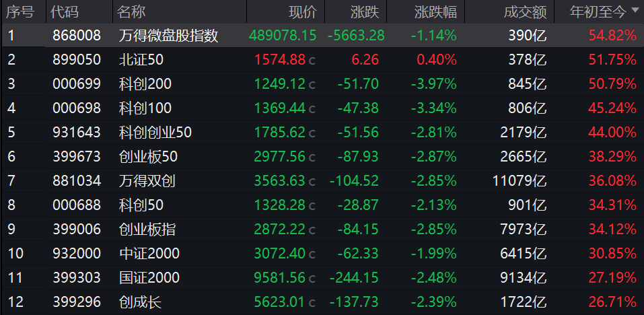Click the 序号 column header
Screen dimensions: 644x315
(20, 11)
